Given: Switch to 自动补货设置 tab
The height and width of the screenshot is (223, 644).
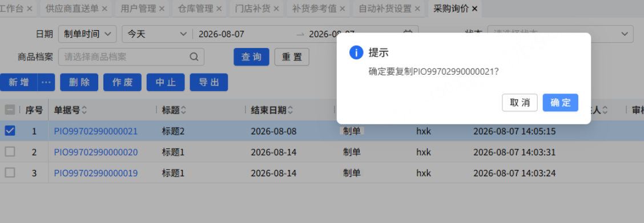Looking at the screenshot, I should point(385,9).
